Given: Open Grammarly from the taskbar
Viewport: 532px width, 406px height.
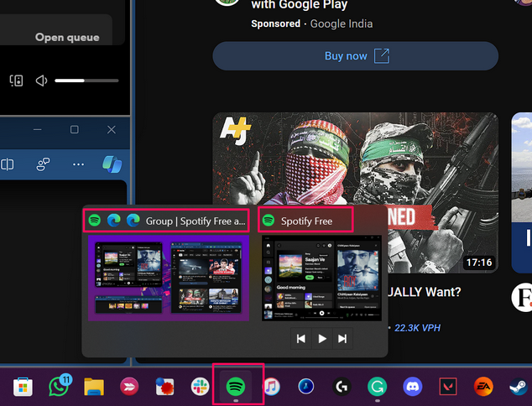Looking at the screenshot, I should click(377, 386).
